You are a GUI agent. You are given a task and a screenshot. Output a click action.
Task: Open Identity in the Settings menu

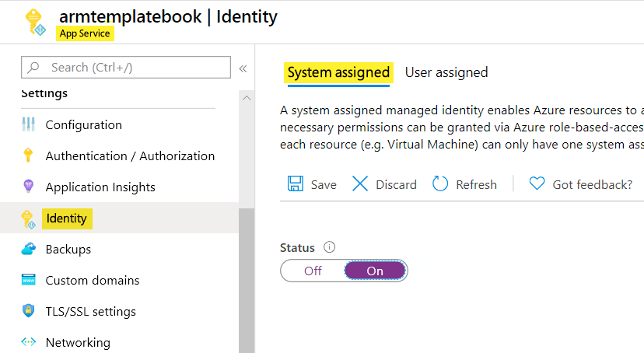66,218
